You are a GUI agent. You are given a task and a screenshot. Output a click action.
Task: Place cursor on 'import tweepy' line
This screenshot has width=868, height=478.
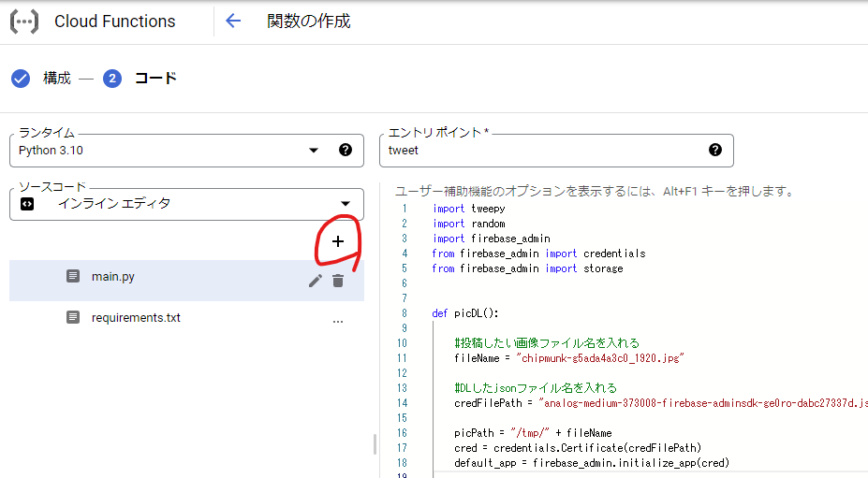(x=469, y=209)
